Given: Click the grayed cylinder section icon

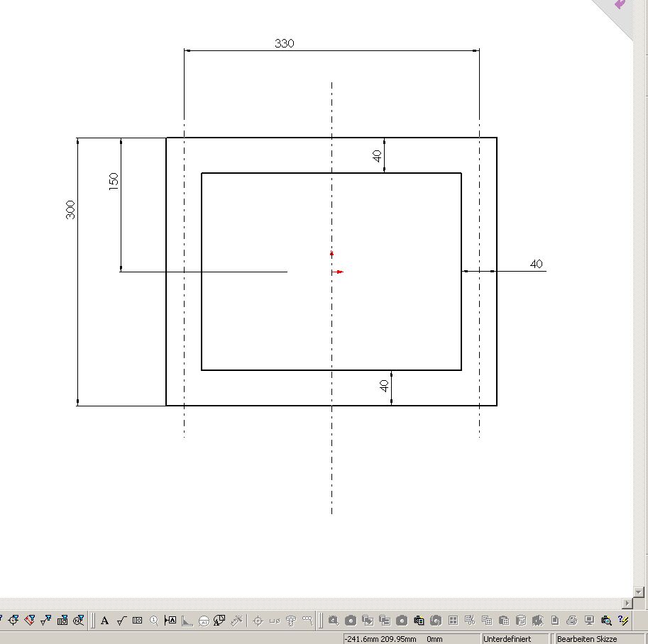Looking at the screenshot, I should tap(521, 621).
